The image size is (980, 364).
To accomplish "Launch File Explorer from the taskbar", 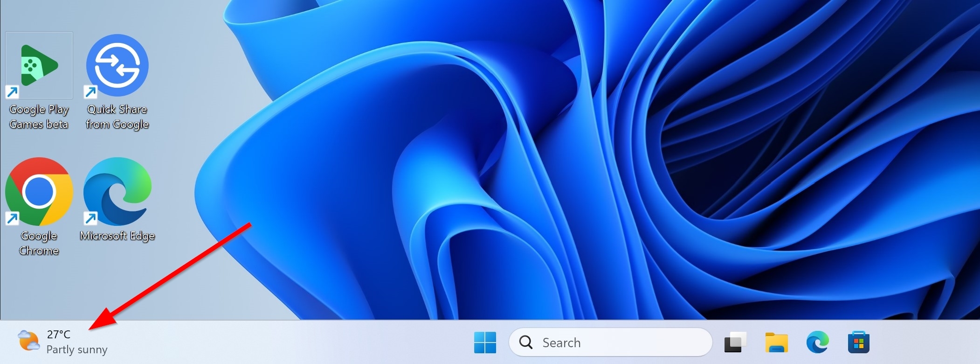I will [776, 343].
